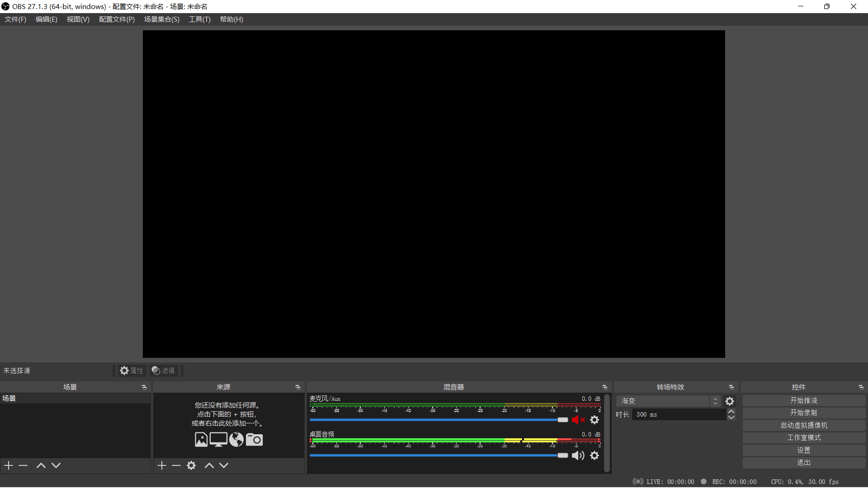Screen dimensions: 868x488
Task: Open desktop audio settings gear
Action: tap(594, 455)
